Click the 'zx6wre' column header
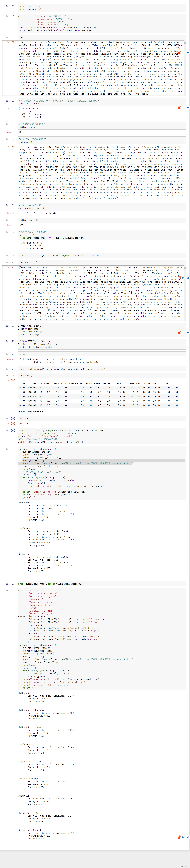Image resolution: width=190 pixels, height=868 pixels. [x=131, y=383]
